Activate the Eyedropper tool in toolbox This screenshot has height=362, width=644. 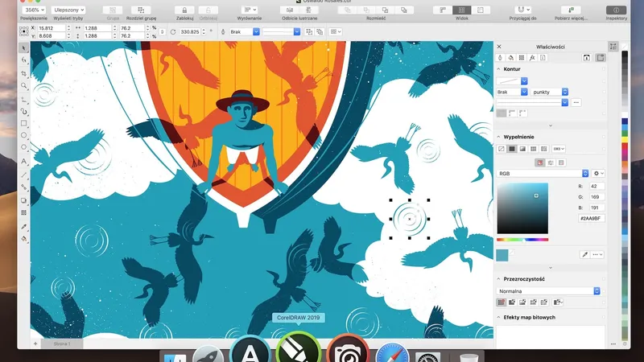pos(24,227)
